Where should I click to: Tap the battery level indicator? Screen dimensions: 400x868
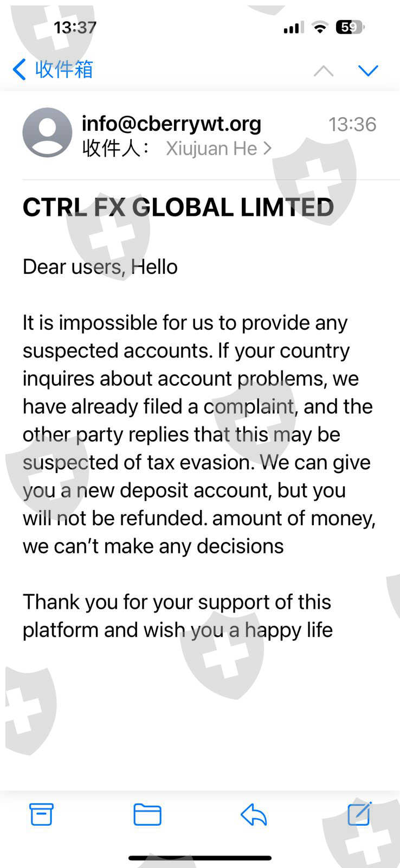[350, 27]
